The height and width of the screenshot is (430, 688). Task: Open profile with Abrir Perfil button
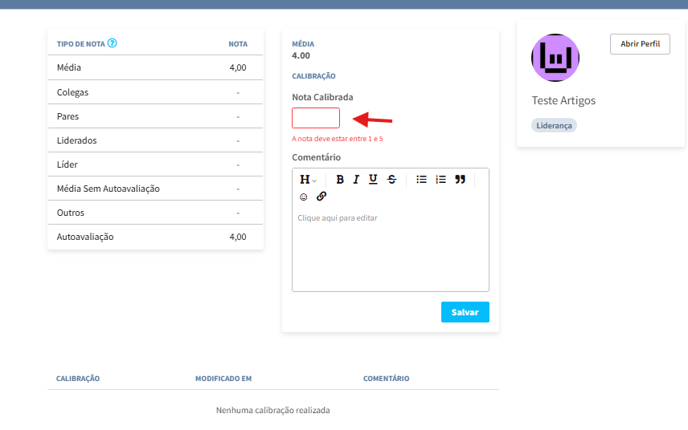click(x=640, y=44)
